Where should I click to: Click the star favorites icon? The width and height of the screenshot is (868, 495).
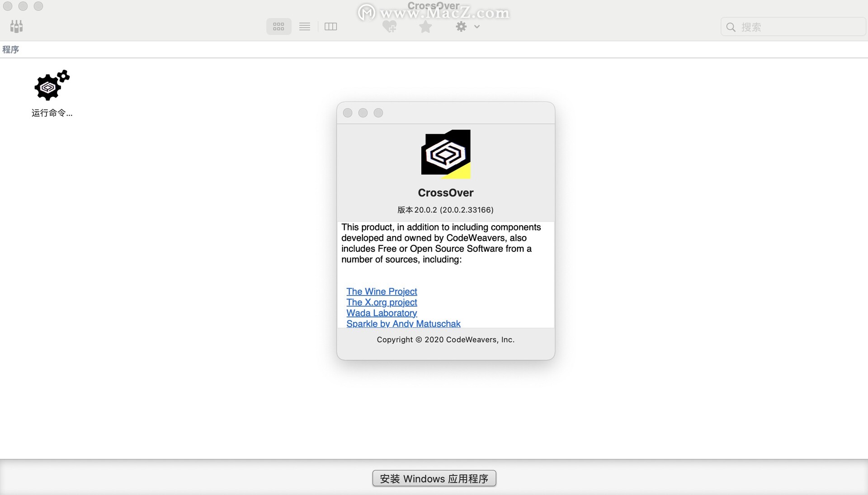click(425, 27)
